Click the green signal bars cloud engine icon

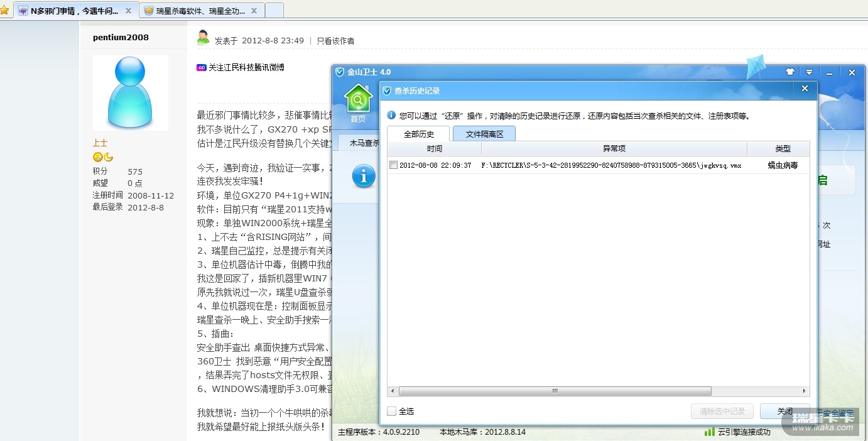tap(710, 432)
